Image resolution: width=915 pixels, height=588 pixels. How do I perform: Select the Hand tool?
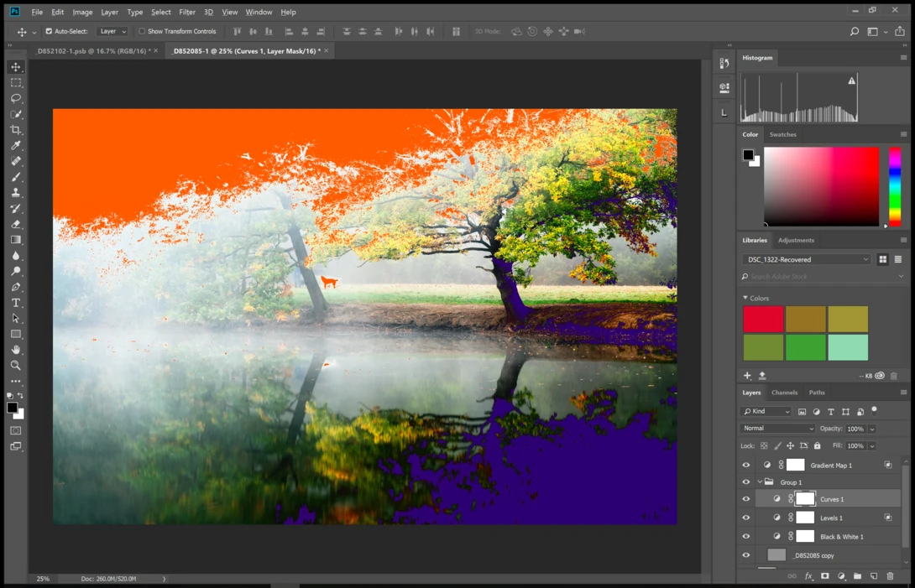16,350
